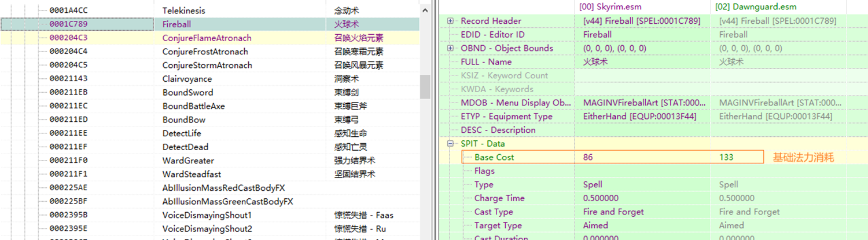868x240 pixels.
Task: Click Skyrim.esm Record Header value [SPEL:0001C789]
Action: tap(642, 21)
